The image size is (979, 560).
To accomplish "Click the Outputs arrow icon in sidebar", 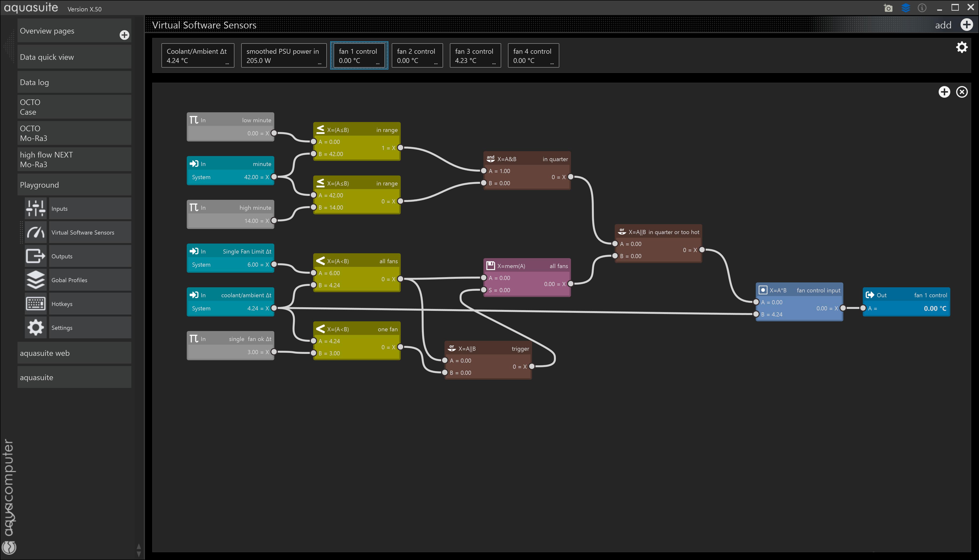I will click(x=36, y=256).
